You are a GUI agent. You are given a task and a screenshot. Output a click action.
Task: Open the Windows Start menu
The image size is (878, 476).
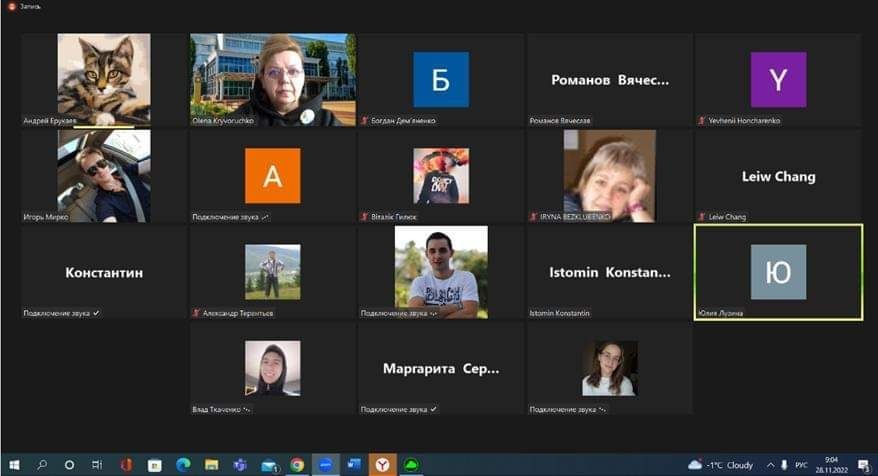[14, 465]
